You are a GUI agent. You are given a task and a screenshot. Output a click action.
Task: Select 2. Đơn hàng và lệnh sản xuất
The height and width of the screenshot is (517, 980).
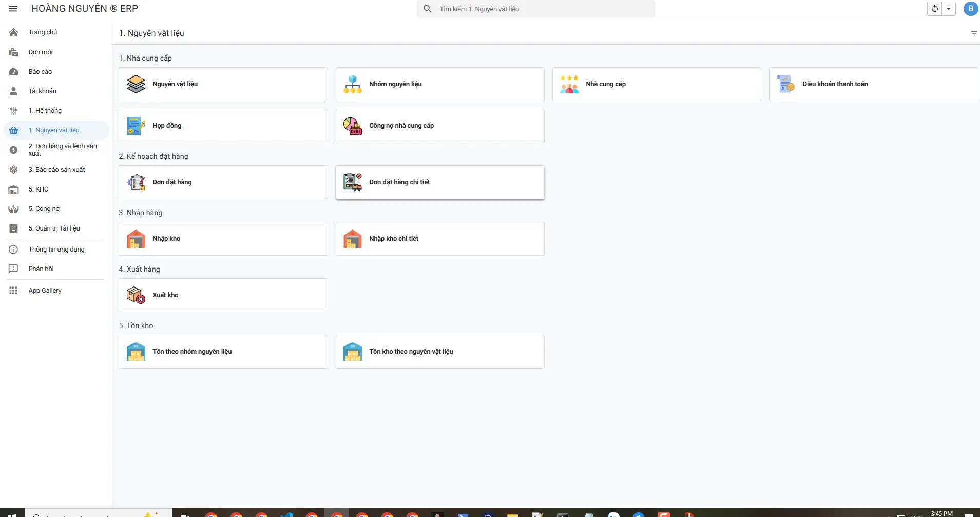tap(56, 150)
